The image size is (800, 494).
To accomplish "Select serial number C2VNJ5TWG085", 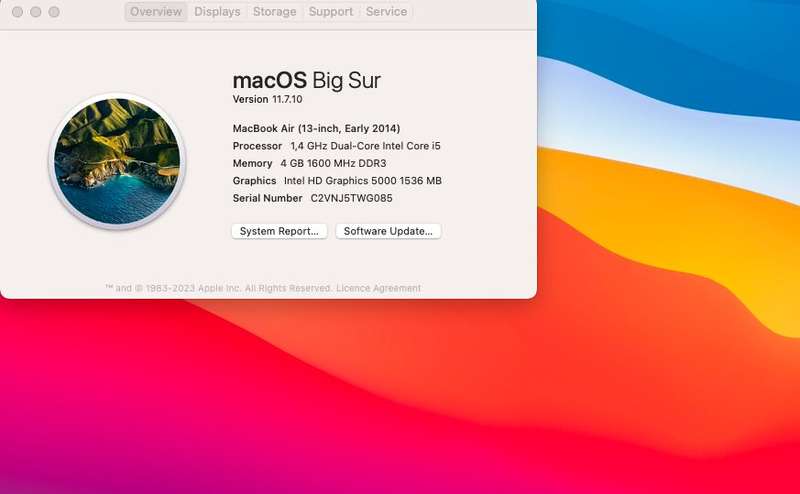I will [352, 198].
